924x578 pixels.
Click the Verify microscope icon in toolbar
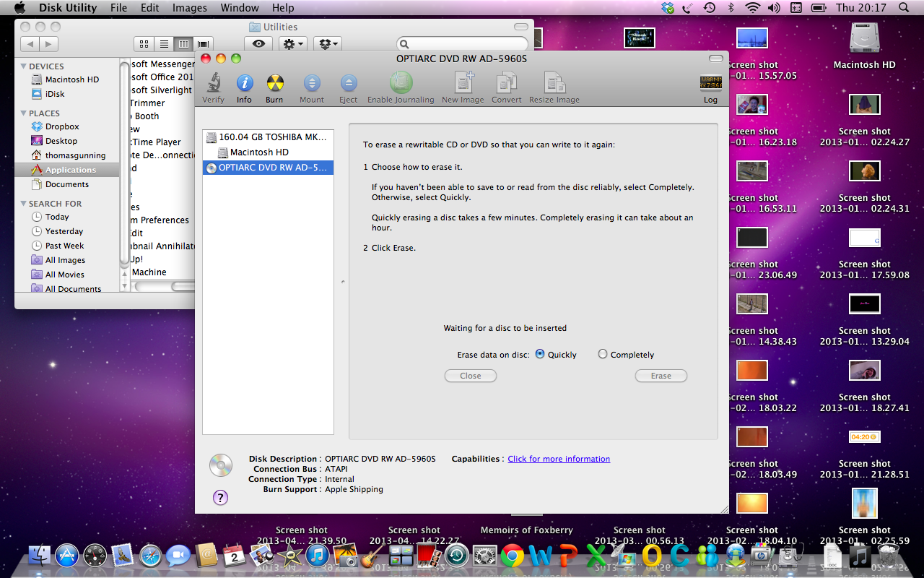(x=213, y=82)
